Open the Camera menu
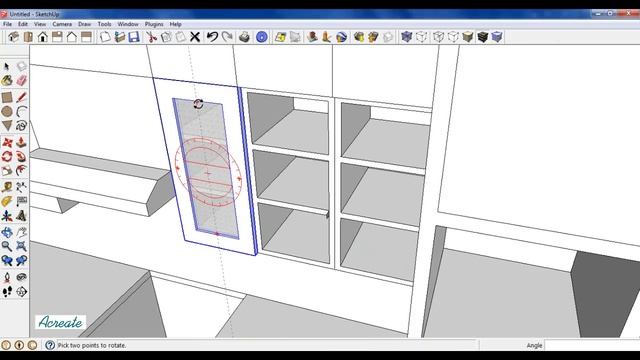This screenshot has width=640, height=360. point(62,24)
